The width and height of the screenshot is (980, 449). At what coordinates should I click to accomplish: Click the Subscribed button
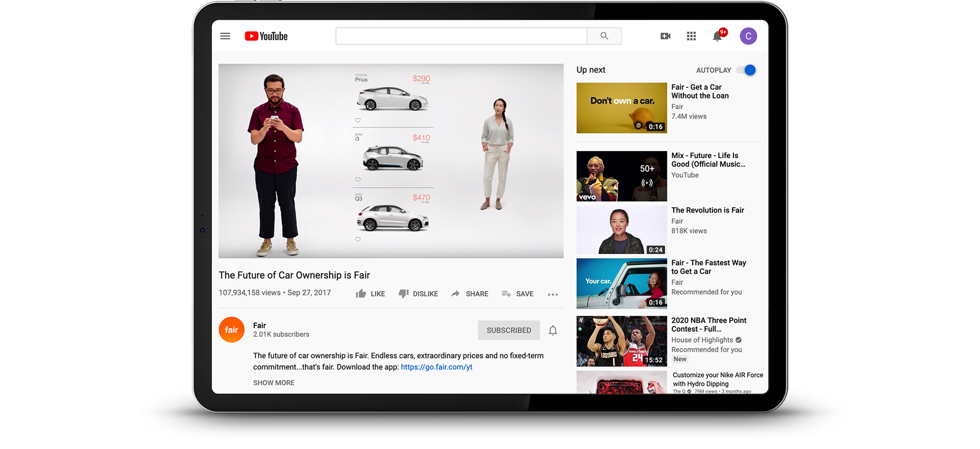(509, 330)
